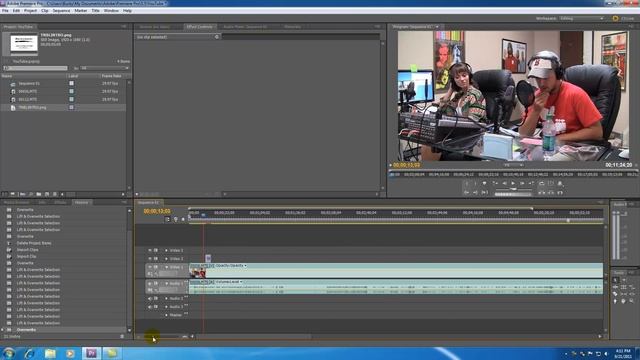This screenshot has height=360, width=640.
Task: Open the Program monitor zoom level dropdown
Action: click(513, 165)
